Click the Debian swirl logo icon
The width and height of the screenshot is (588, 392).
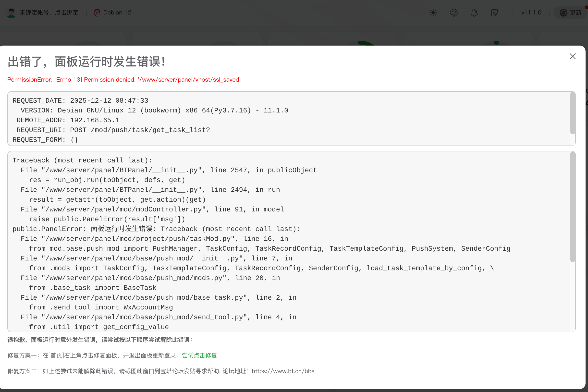(97, 12)
